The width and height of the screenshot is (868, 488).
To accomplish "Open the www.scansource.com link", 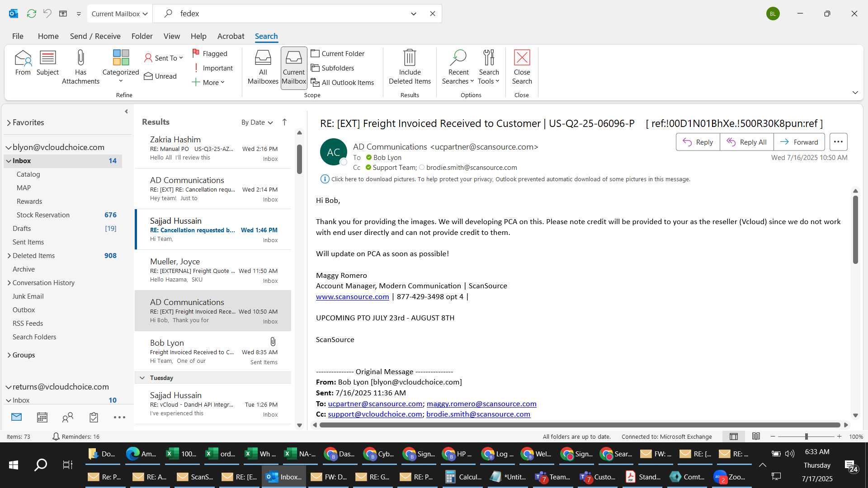I will (352, 297).
